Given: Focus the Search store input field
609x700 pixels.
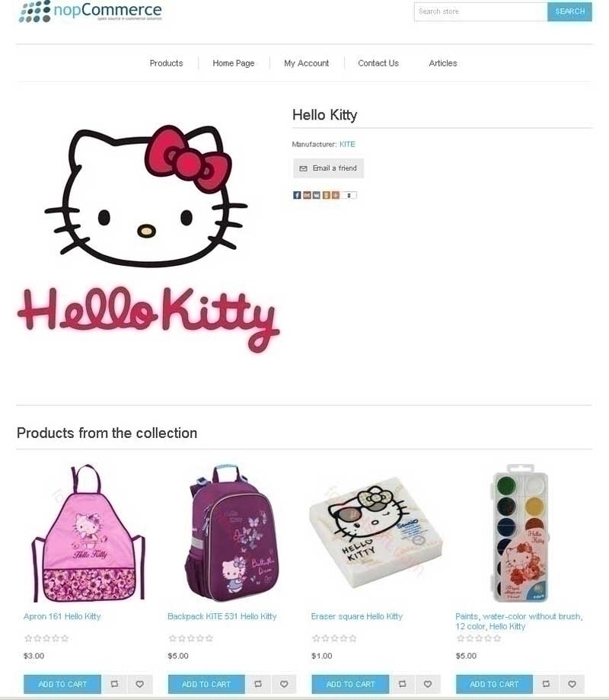Looking at the screenshot, I should (x=480, y=11).
